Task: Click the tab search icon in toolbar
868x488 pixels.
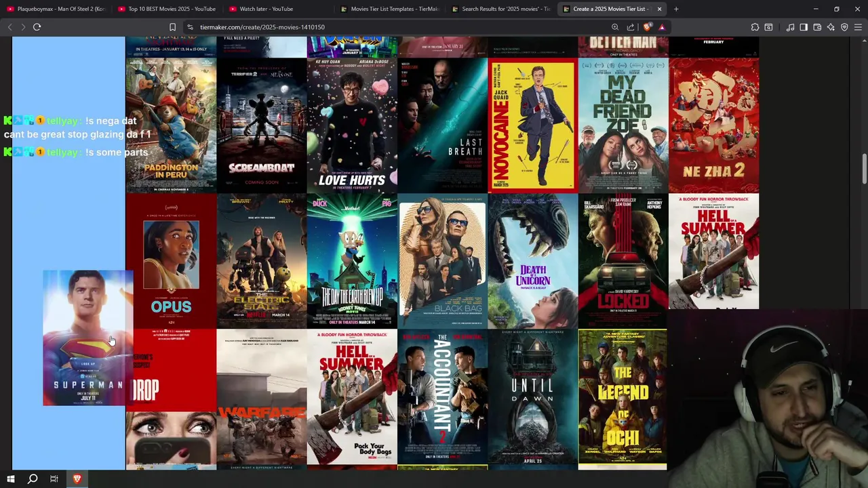Action: click(x=768, y=27)
